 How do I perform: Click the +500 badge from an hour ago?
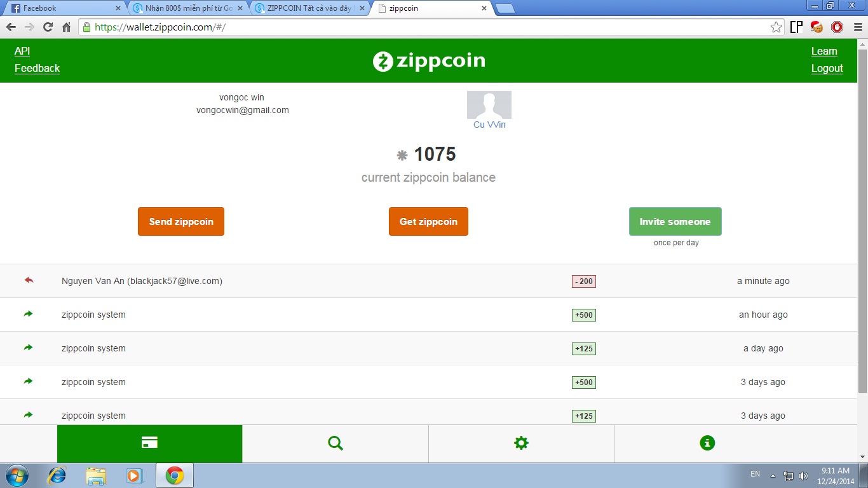point(584,315)
